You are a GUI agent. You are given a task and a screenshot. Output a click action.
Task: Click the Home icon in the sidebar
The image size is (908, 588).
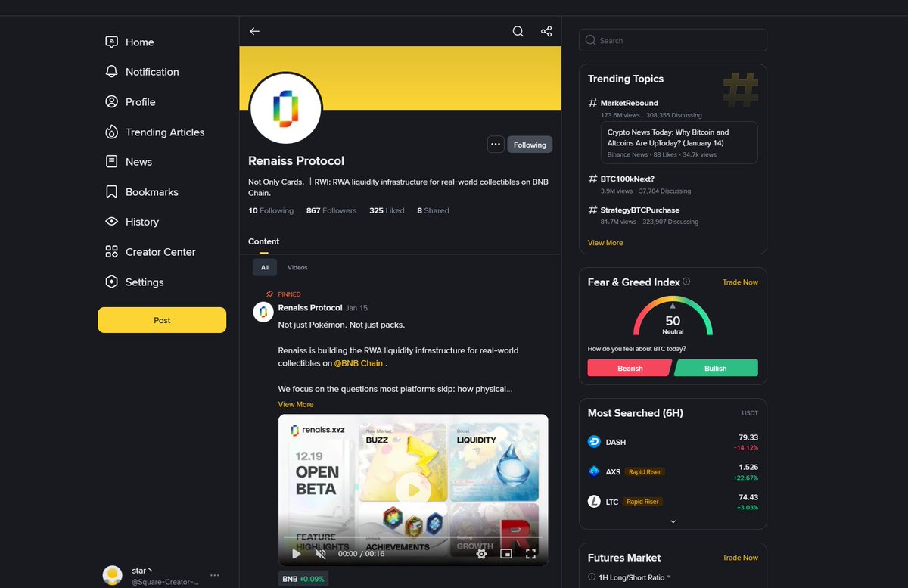click(x=111, y=42)
